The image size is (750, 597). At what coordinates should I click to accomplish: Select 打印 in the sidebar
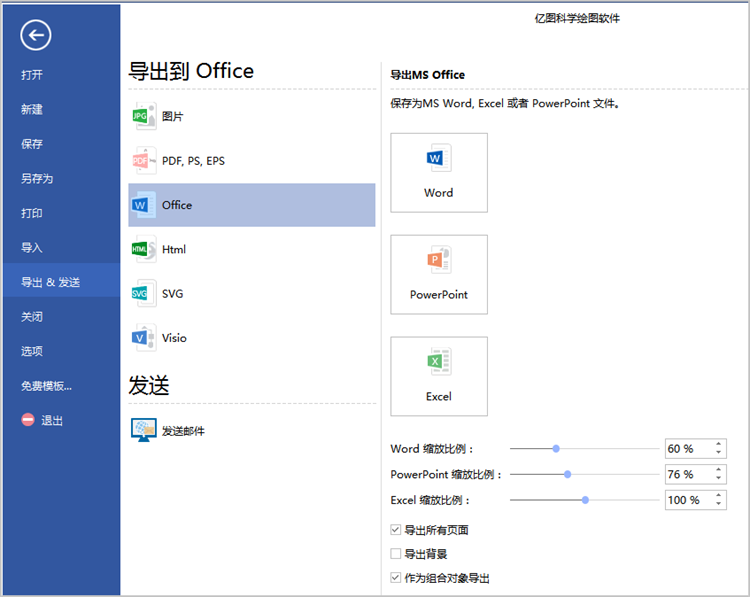[x=32, y=213]
